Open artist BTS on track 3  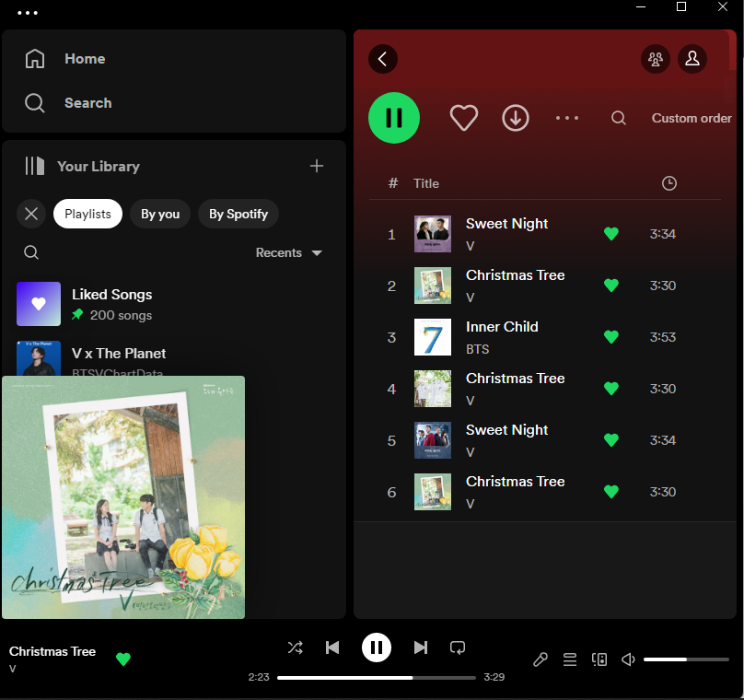[x=477, y=349]
